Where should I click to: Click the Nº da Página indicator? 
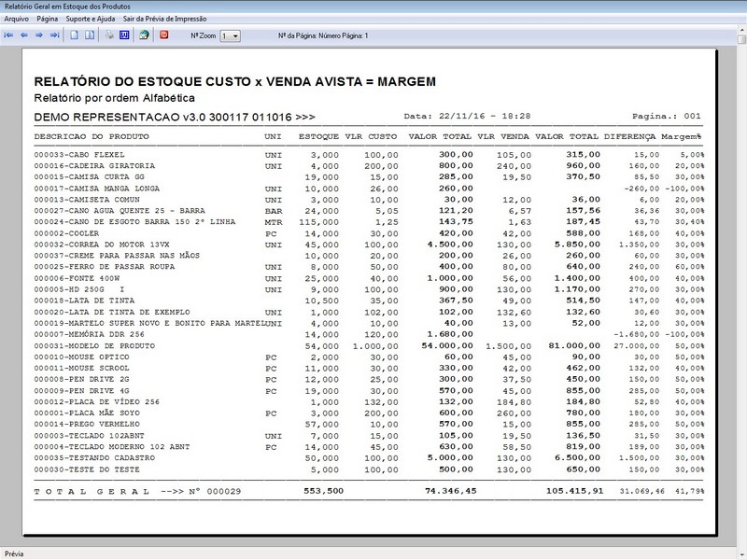pos(323,35)
